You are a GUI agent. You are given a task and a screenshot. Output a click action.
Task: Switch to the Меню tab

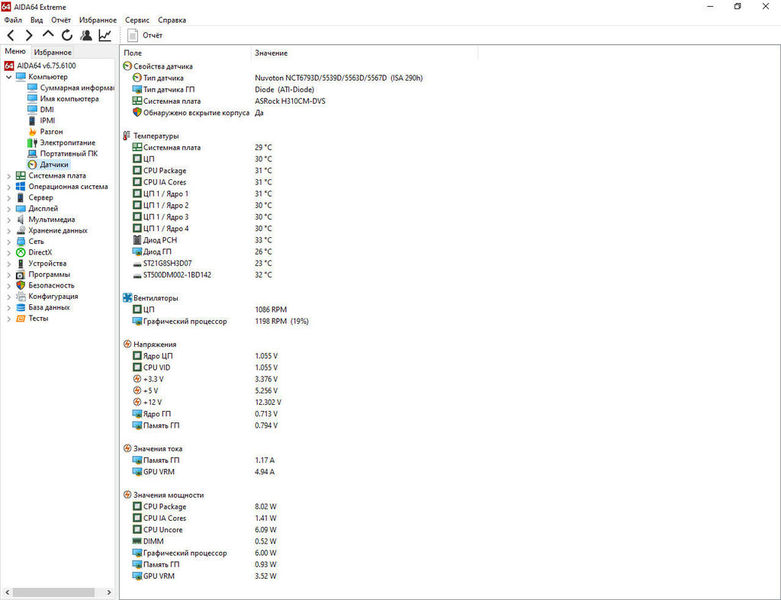point(15,51)
